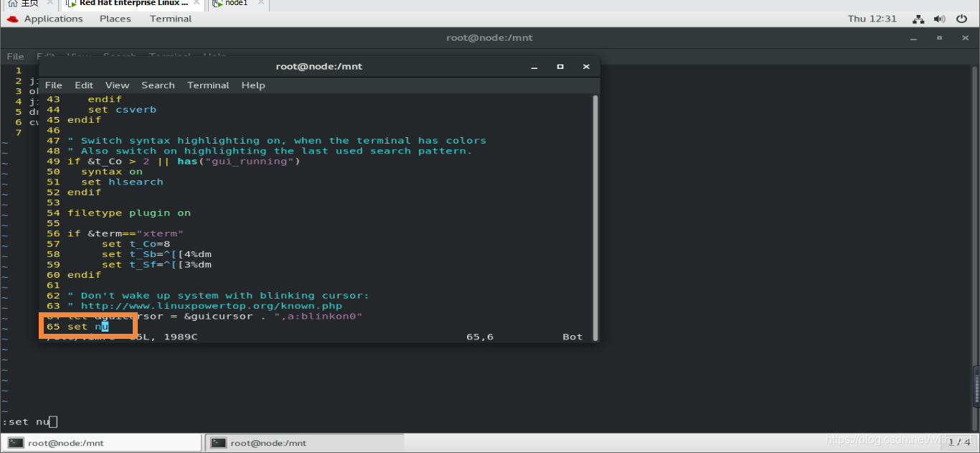Click line 58 'set t_Sb=^[[4%dm'
This screenshot has width=980, height=453.
156,254
